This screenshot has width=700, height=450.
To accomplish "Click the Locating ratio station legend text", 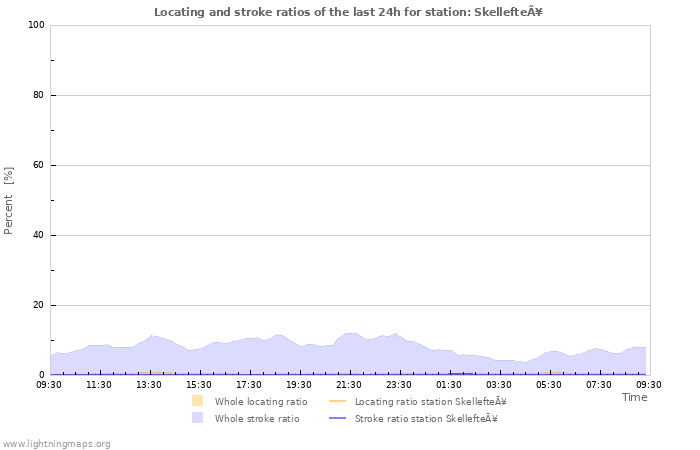I will click(x=430, y=401).
